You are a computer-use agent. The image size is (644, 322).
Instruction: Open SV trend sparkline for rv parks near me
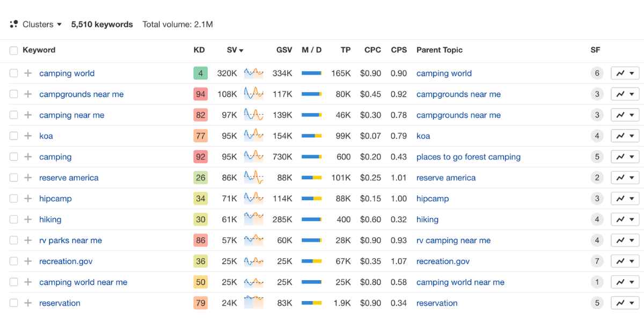tap(254, 240)
